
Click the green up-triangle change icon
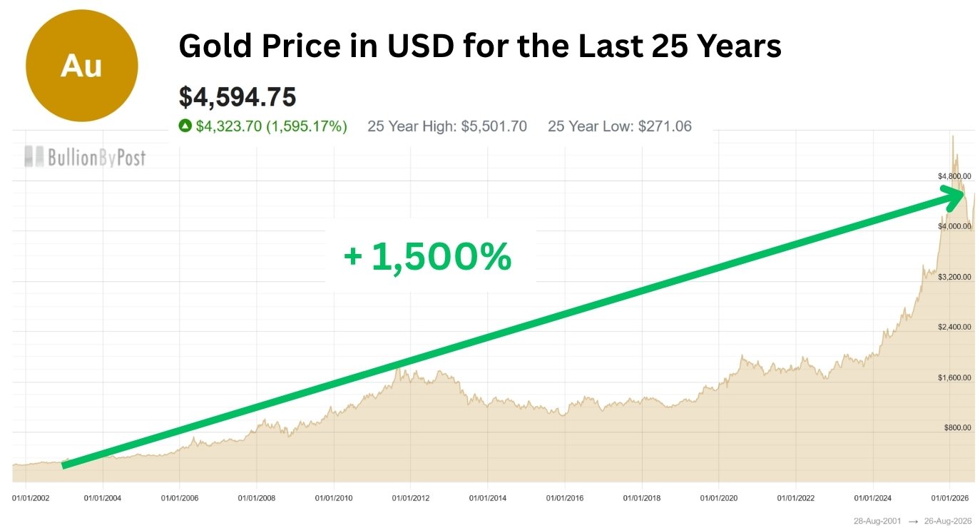tap(185, 126)
